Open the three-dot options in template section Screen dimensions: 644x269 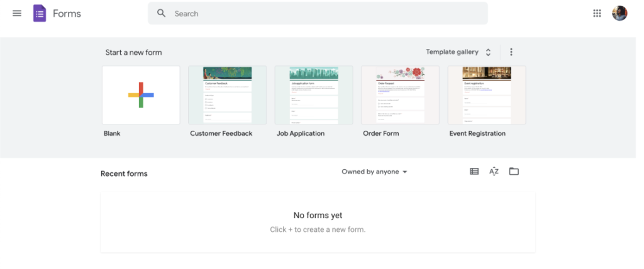point(511,52)
